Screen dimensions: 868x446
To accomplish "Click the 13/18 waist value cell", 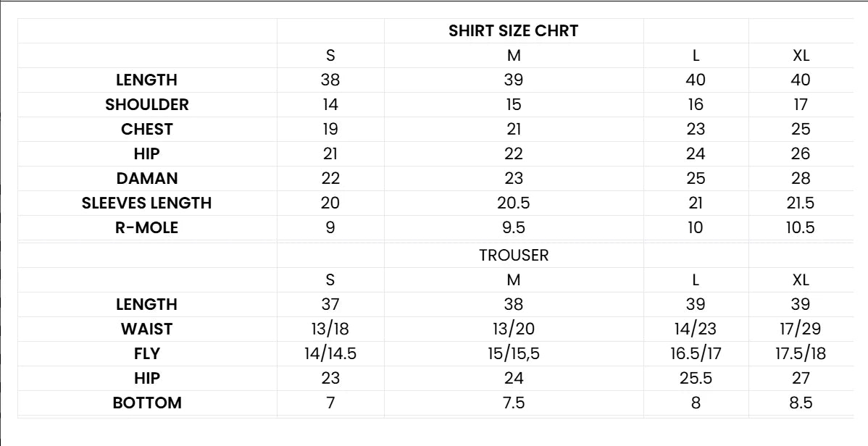I will pyautogui.click(x=330, y=329).
